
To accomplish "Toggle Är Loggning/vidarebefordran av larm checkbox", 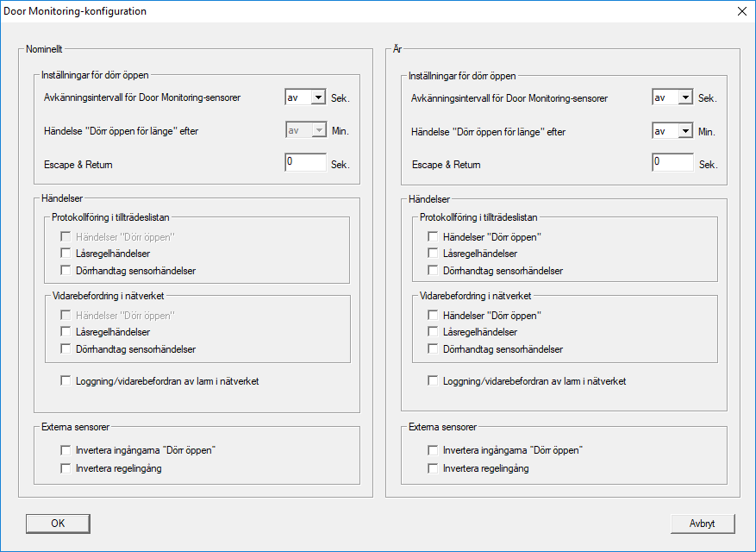I will point(433,380).
